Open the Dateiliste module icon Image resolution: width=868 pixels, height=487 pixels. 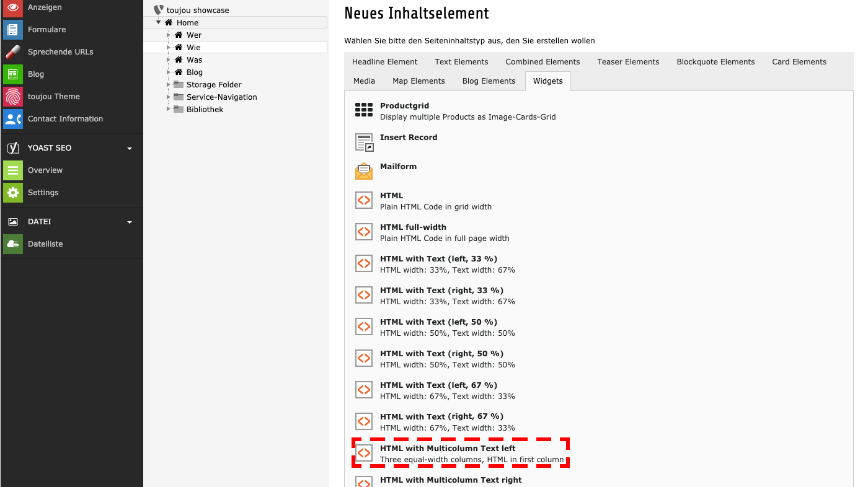tap(12, 244)
